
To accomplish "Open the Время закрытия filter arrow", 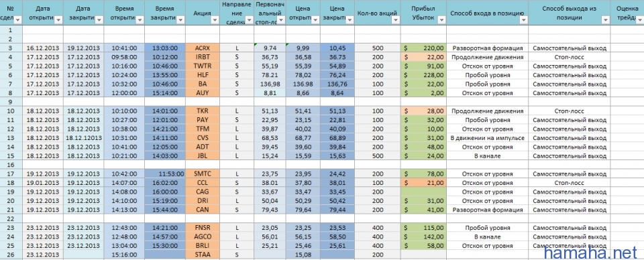I will click(x=180, y=19).
